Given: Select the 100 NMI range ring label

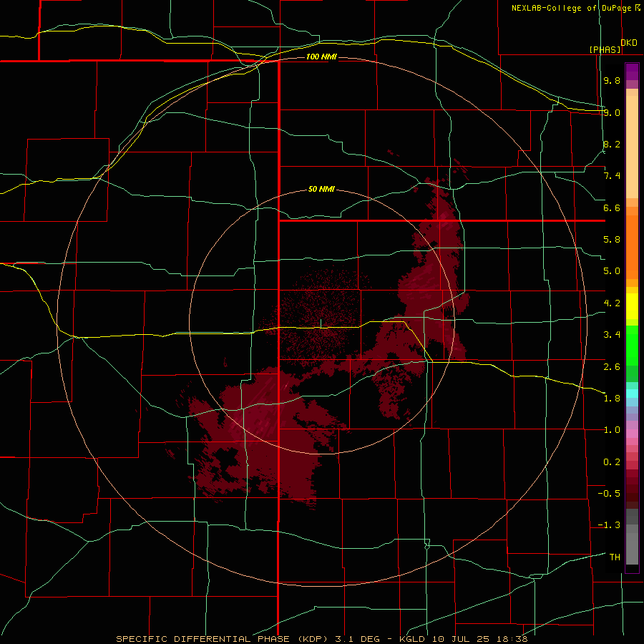Looking at the screenshot, I should coord(321,57).
